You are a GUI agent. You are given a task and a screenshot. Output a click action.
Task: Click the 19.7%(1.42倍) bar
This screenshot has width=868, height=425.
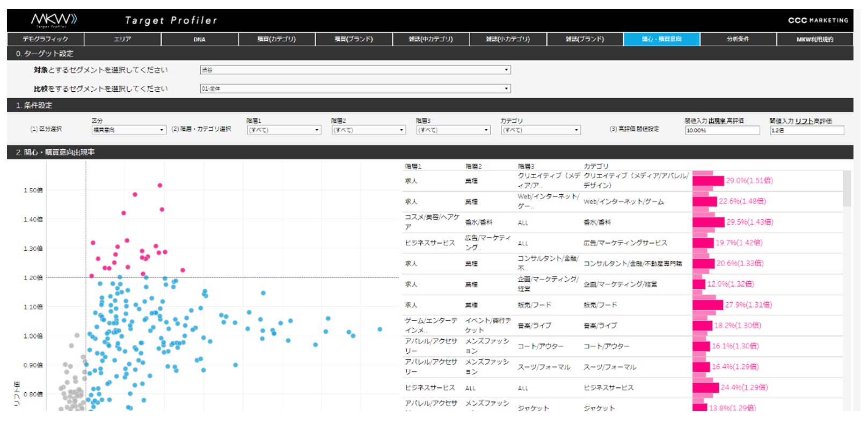703,243
